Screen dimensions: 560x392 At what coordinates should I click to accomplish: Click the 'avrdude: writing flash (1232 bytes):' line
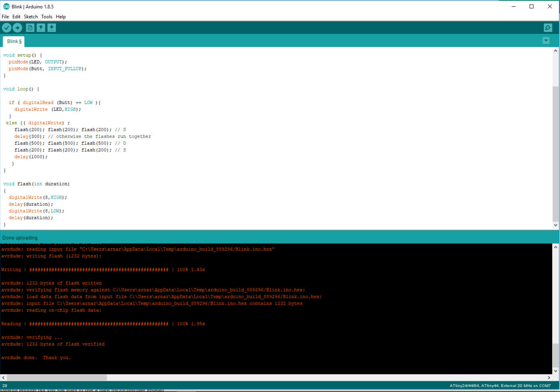(x=51, y=256)
